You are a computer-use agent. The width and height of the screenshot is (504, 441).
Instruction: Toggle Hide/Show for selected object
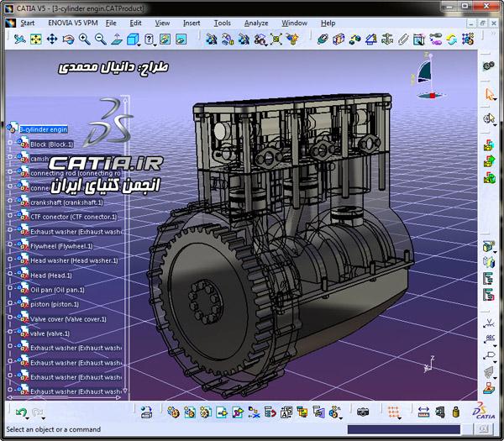click(165, 39)
